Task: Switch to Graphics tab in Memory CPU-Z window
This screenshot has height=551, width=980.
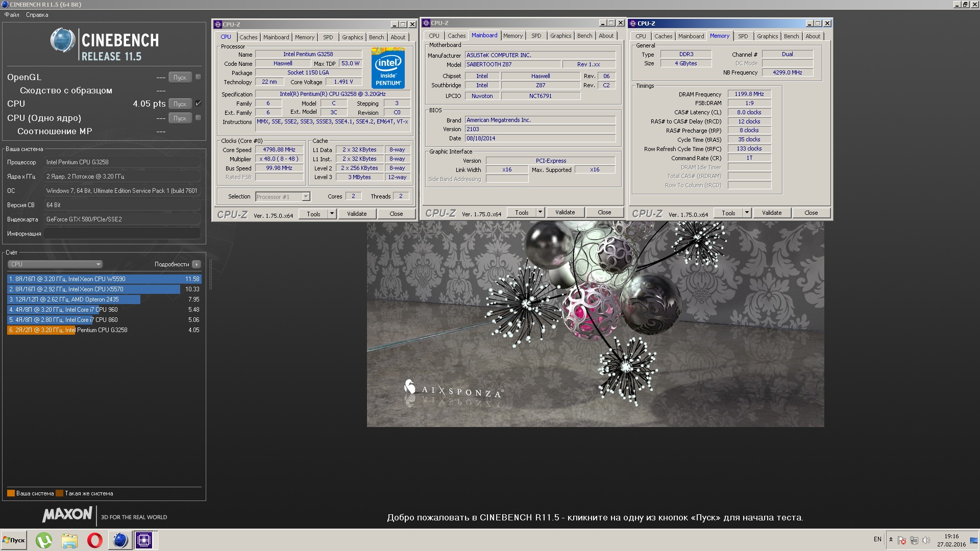Action: pyautogui.click(x=767, y=36)
